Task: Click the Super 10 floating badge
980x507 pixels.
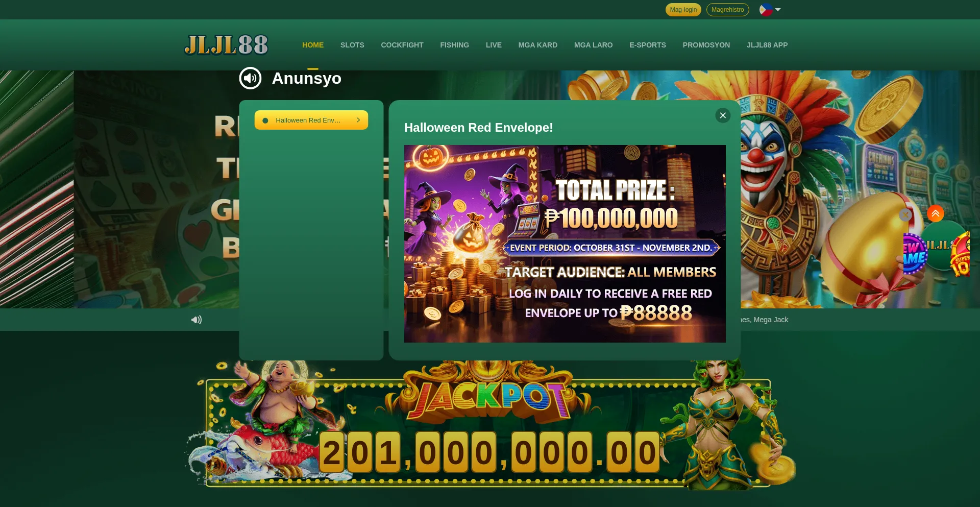Action: pos(961,254)
